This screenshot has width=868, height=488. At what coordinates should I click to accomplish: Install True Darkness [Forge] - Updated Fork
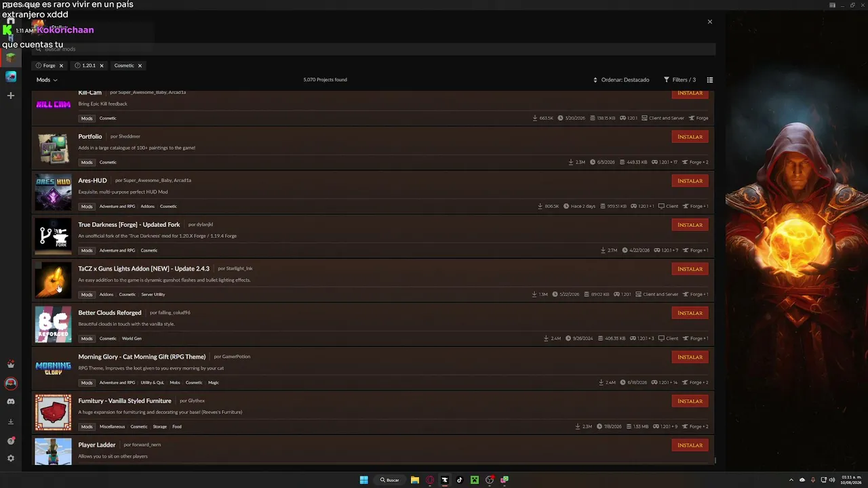(690, 225)
